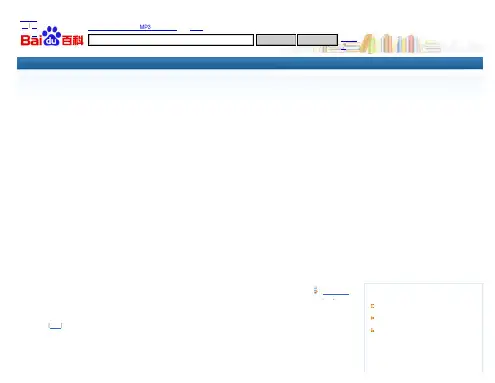Click the Baidu Baike logo
The height and width of the screenshot is (383, 495).
pos(52,36)
